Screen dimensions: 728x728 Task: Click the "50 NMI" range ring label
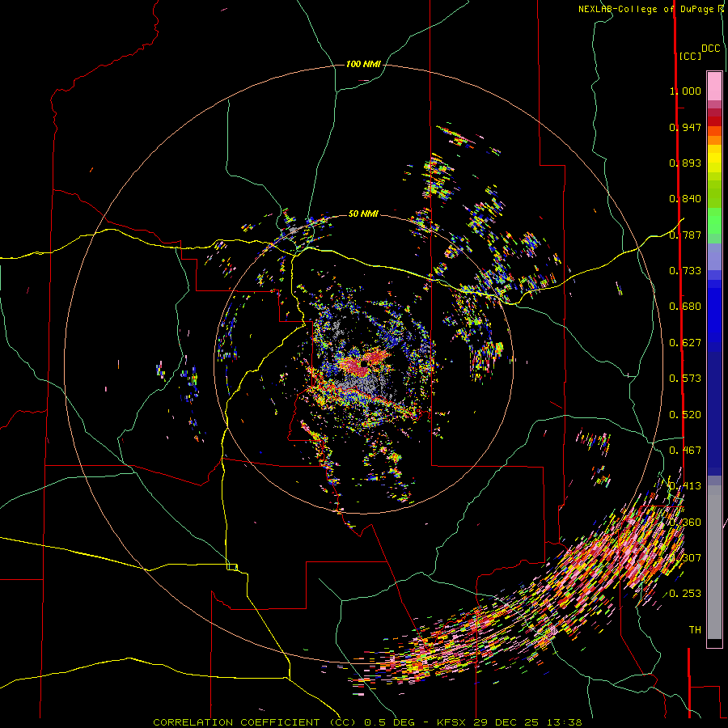[363, 214]
